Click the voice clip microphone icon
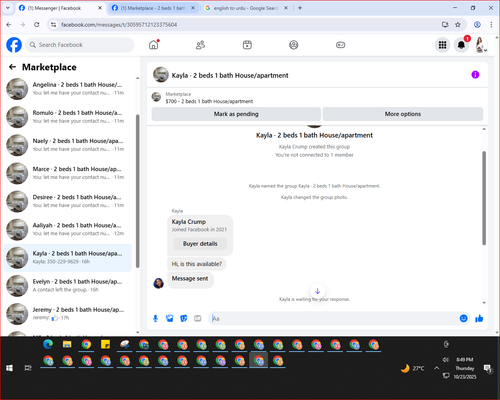The height and width of the screenshot is (400, 500). (155, 319)
